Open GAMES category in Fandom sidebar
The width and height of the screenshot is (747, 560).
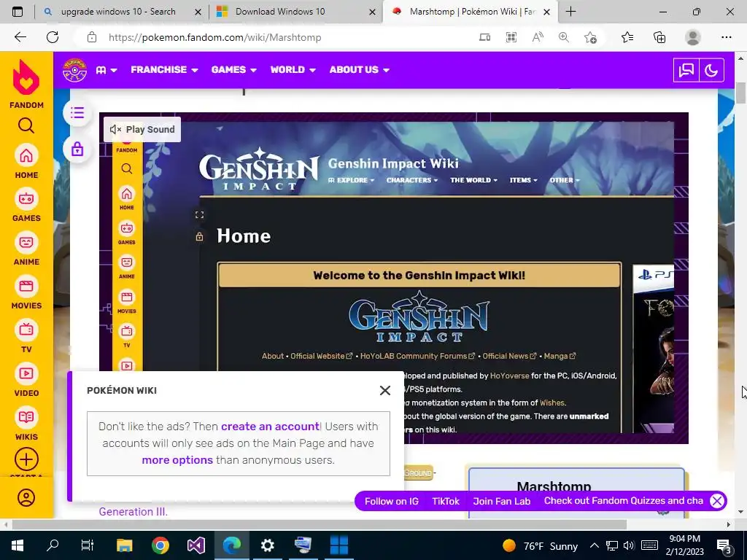pos(26,205)
